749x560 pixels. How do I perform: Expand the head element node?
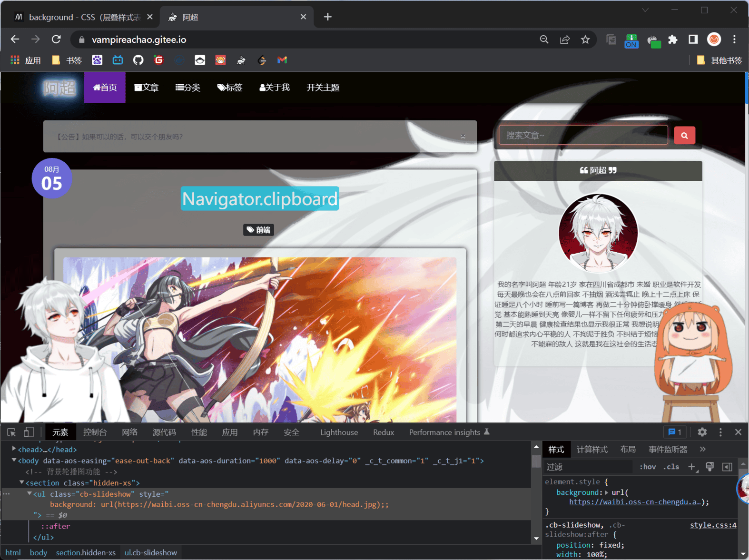point(14,449)
